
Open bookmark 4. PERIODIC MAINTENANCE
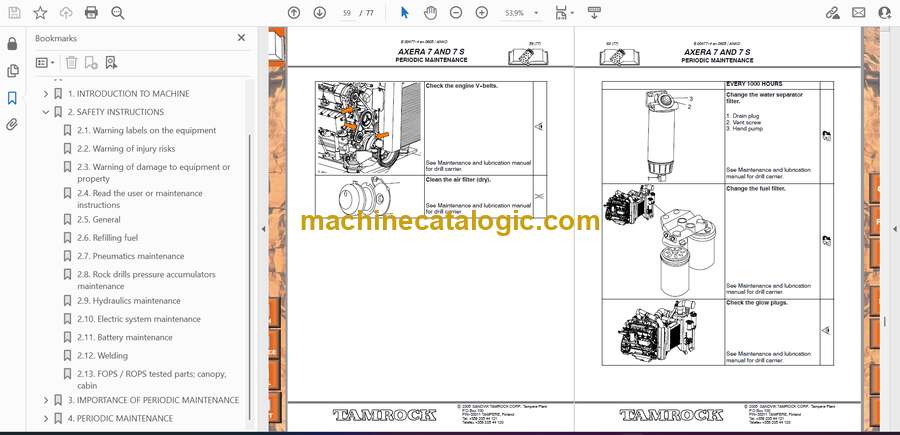(x=121, y=418)
